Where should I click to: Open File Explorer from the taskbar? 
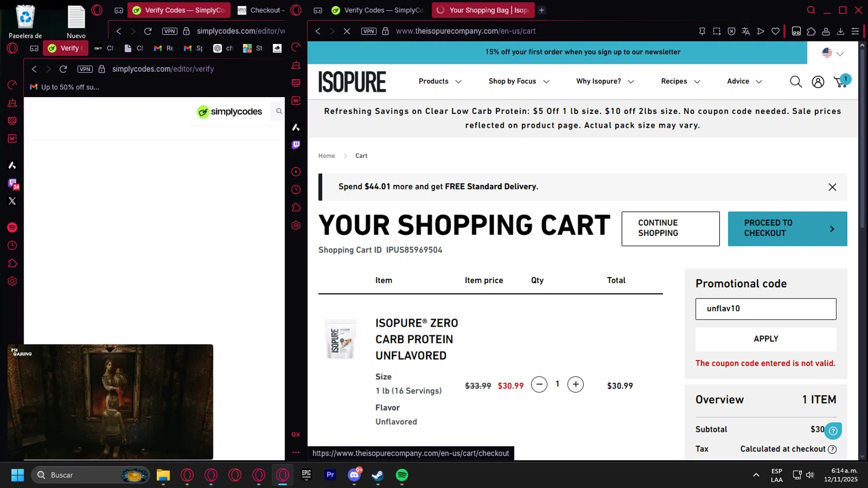click(163, 475)
